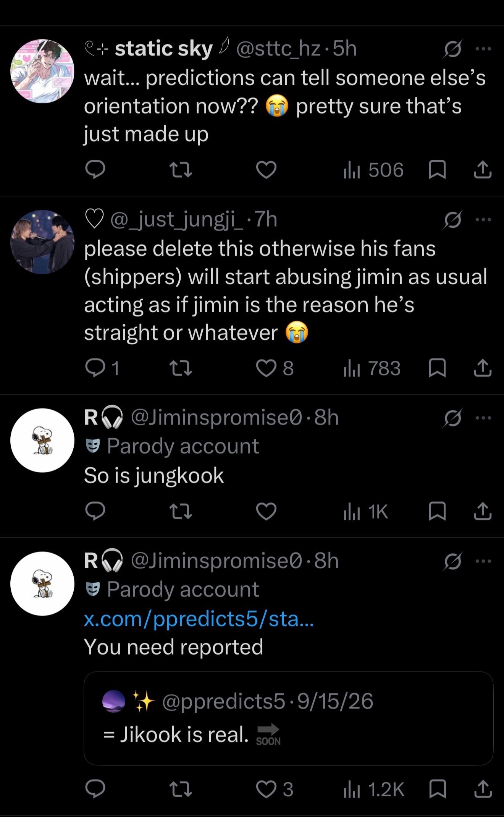504x817 pixels.
Task: Share static sky's tweet
Action: (483, 170)
